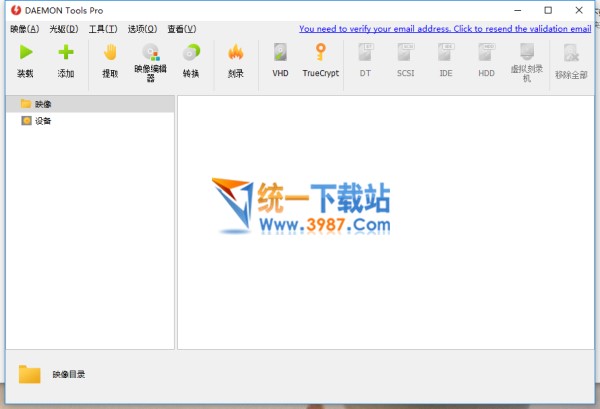Click the IDE drive toolbar button
600x409 pixels.
point(446,53)
